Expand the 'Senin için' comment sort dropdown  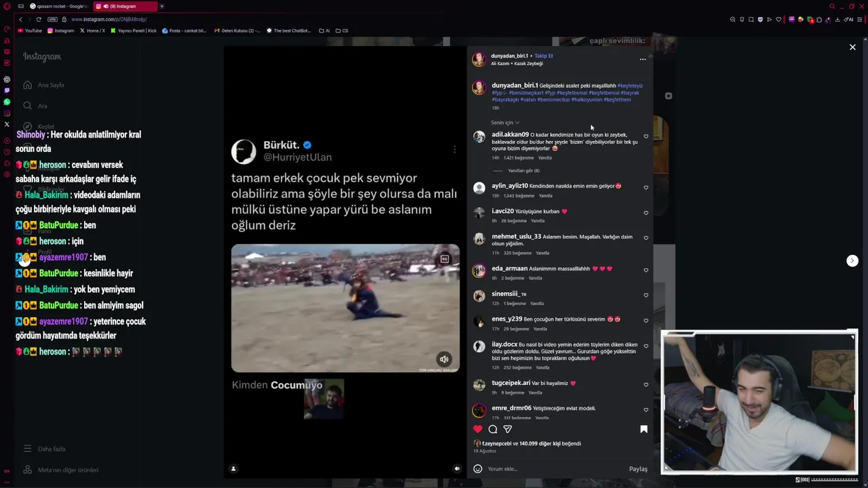[505, 123]
